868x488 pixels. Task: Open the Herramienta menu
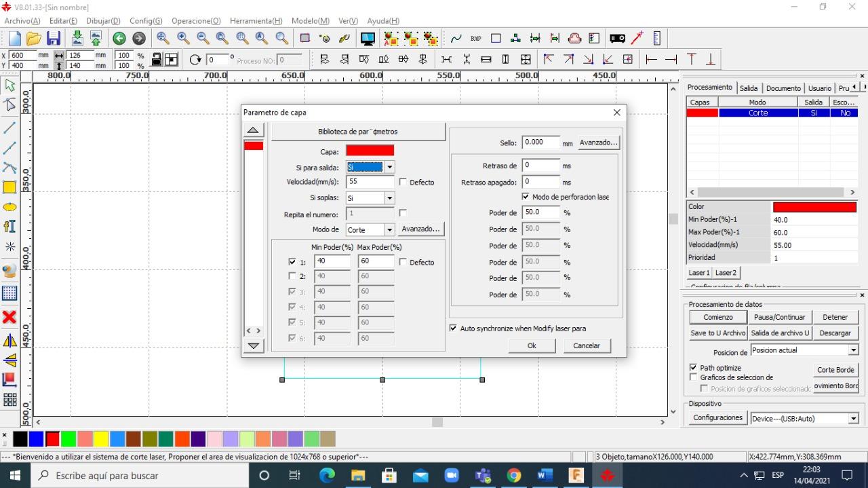coord(256,21)
